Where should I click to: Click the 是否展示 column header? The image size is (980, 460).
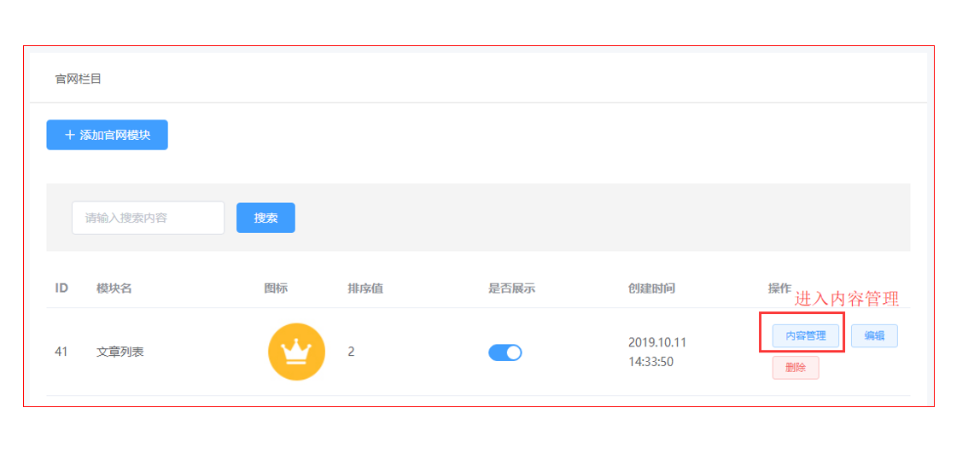(x=512, y=288)
